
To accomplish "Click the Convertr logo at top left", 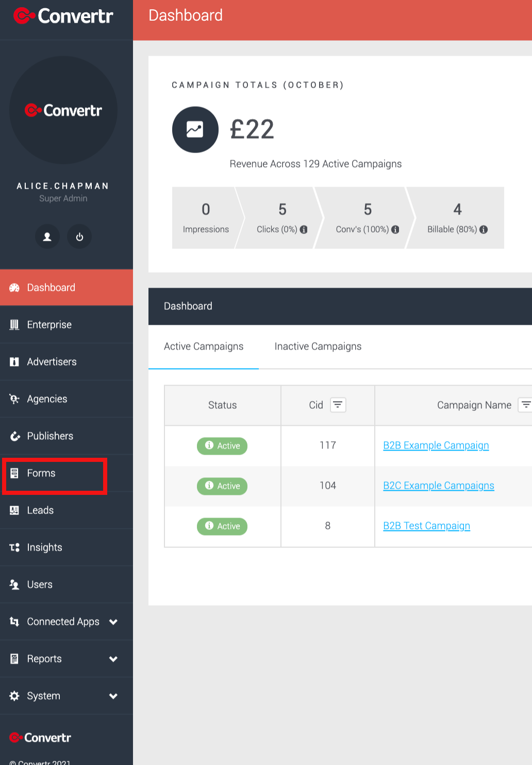I will click(x=63, y=16).
